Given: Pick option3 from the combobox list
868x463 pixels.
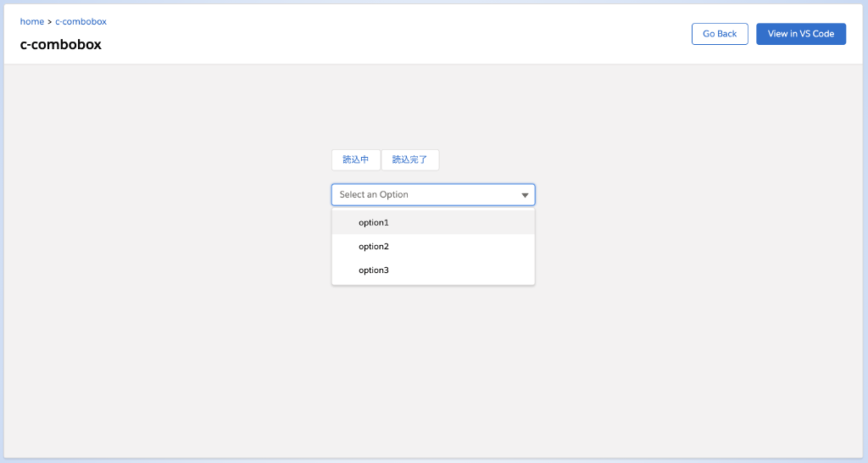Looking at the screenshot, I should click(374, 271).
